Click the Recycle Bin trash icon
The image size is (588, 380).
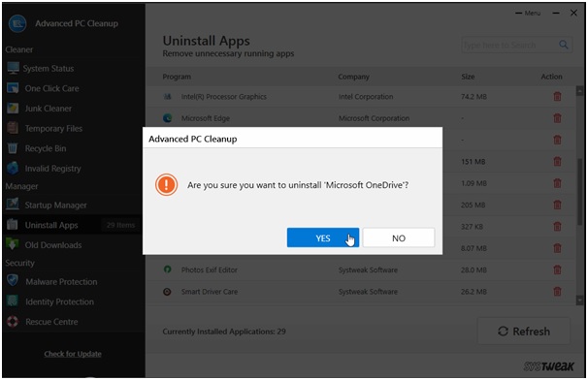[13, 148]
